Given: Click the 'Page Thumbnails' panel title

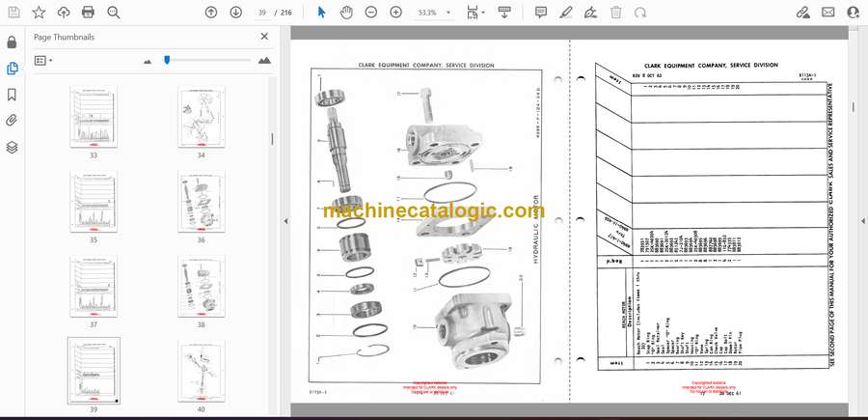Looking at the screenshot, I should (x=65, y=37).
